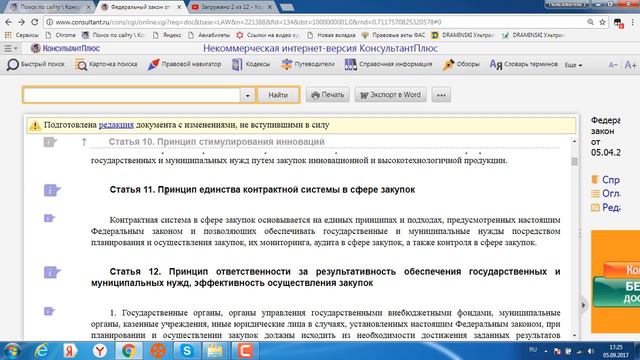Click the document vertical scrollbar thumb

574,162
